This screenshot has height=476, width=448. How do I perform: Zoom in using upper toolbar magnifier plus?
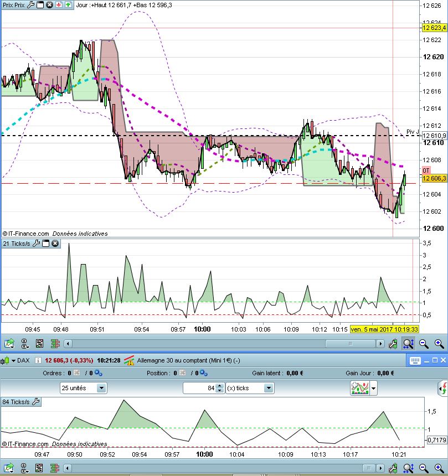439,343
